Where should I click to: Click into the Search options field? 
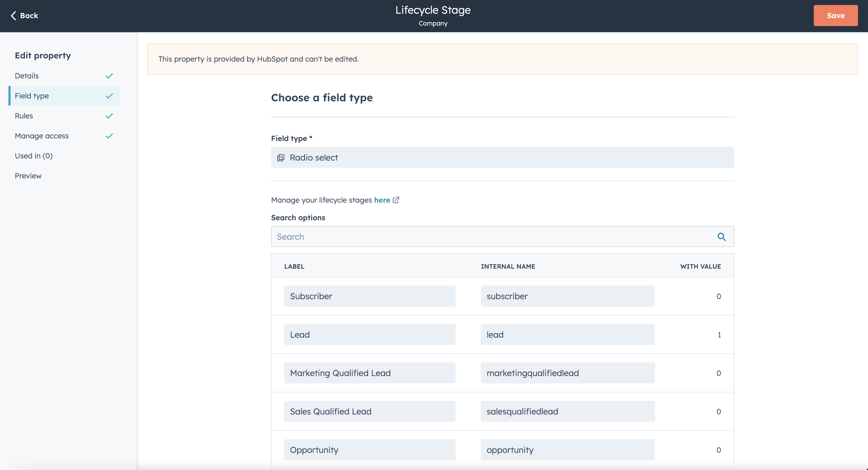pos(492,237)
